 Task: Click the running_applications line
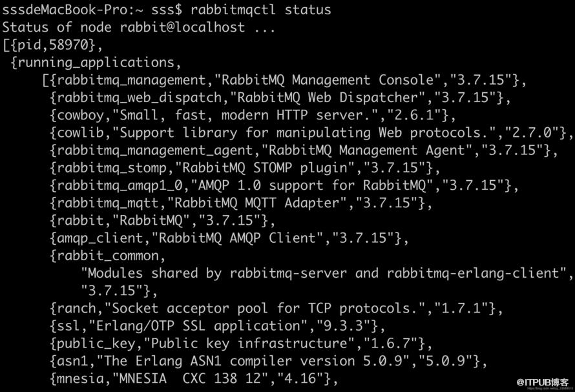96,63
